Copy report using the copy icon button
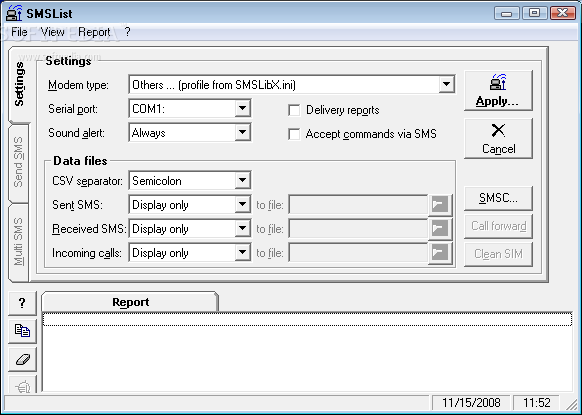This screenshot has height=415, width=582. pos(22,331)
